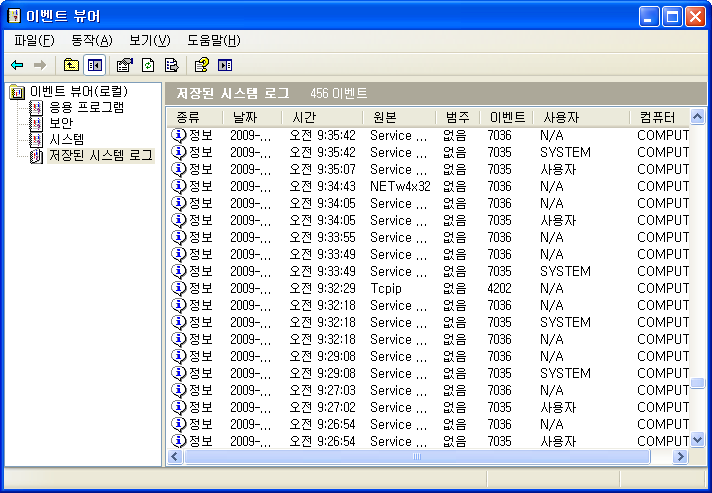The height and width of the screenshot is (493, 712).
Task: Go up one level using folder icon
Action: click(71, 65)
